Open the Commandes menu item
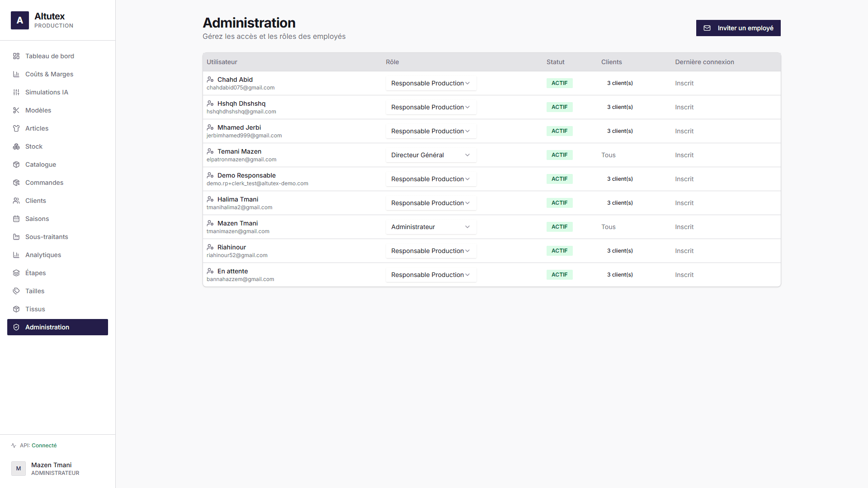 pos(57,183)
